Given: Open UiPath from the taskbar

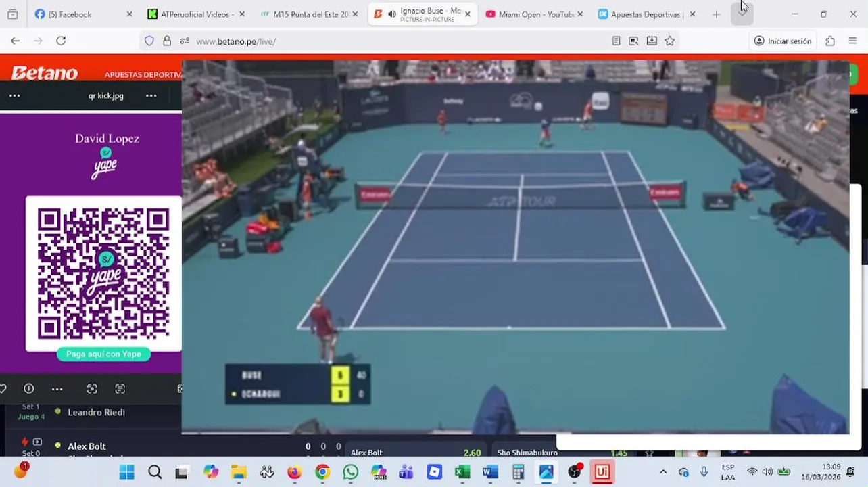Looking at the screenshot, I should 602,472.
